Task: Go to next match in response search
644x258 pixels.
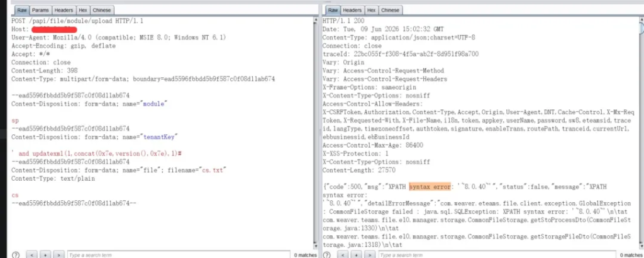Action: 370,255
